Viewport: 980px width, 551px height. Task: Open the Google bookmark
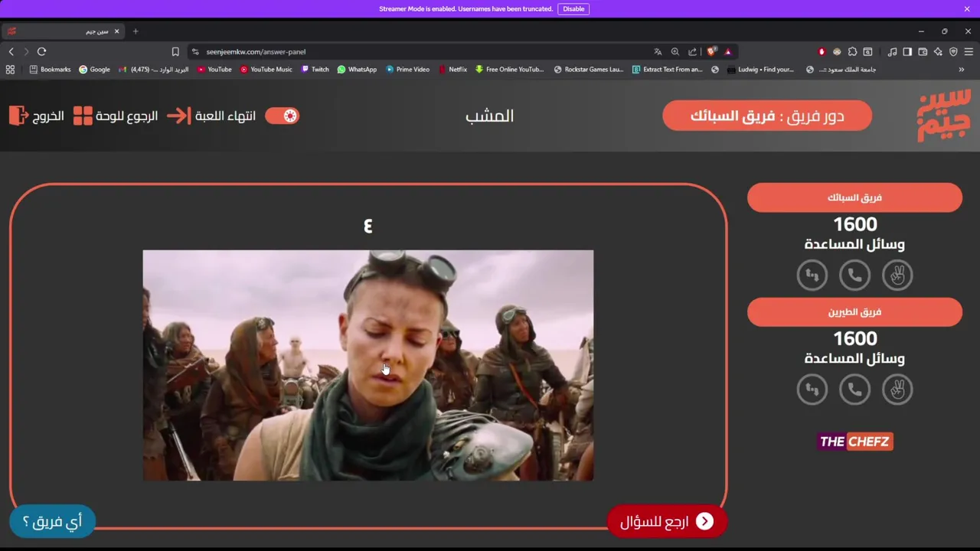[94, 69]
